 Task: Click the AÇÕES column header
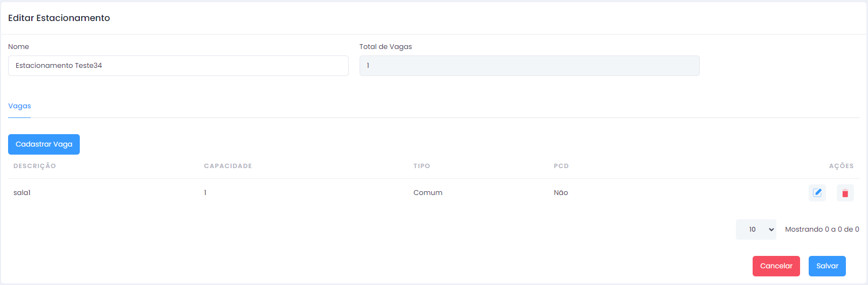point(841,166)
